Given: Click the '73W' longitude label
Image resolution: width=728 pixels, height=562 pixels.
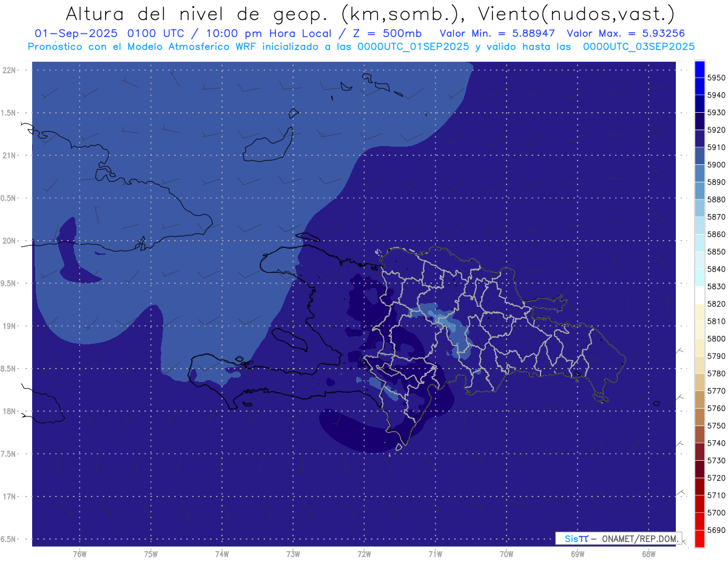Looking at the screenshot, I should [x=293, y=554].
